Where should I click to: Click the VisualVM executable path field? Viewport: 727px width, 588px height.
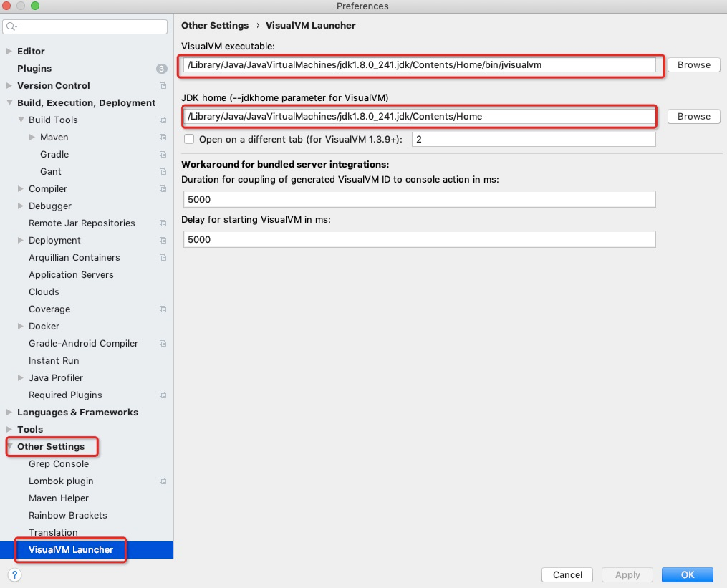pos(420,65)
